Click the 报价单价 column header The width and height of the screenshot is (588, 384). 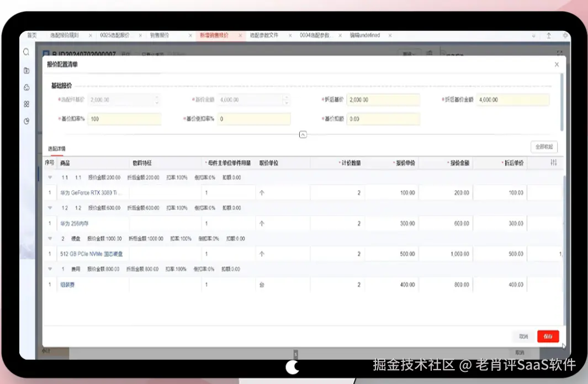[x=404, y=163]
